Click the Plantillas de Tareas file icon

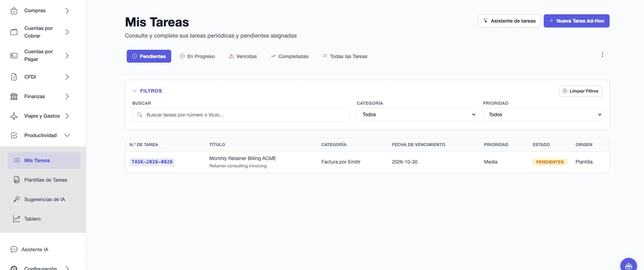pos(17,180)
